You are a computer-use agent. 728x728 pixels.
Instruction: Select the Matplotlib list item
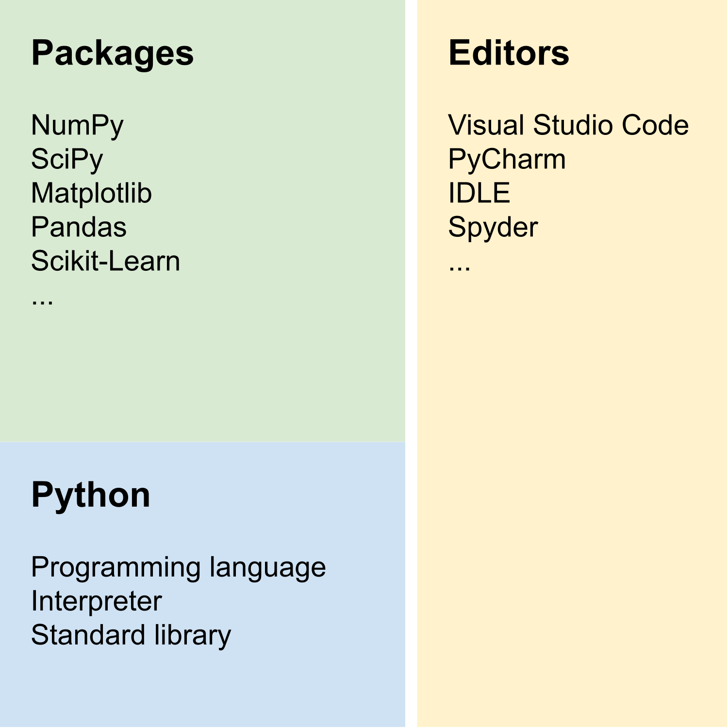[x=91, y=193]
